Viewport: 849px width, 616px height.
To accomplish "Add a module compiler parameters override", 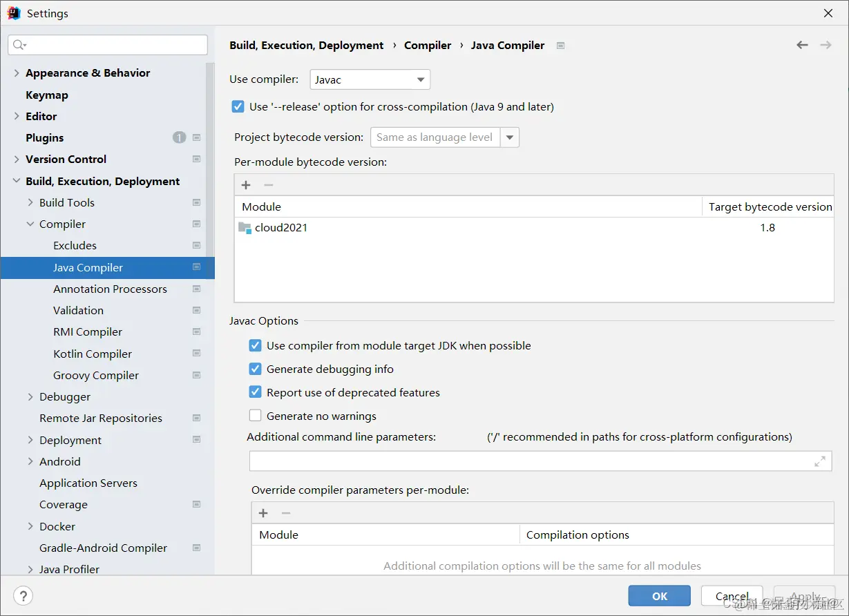I will (x=263, y=513).
